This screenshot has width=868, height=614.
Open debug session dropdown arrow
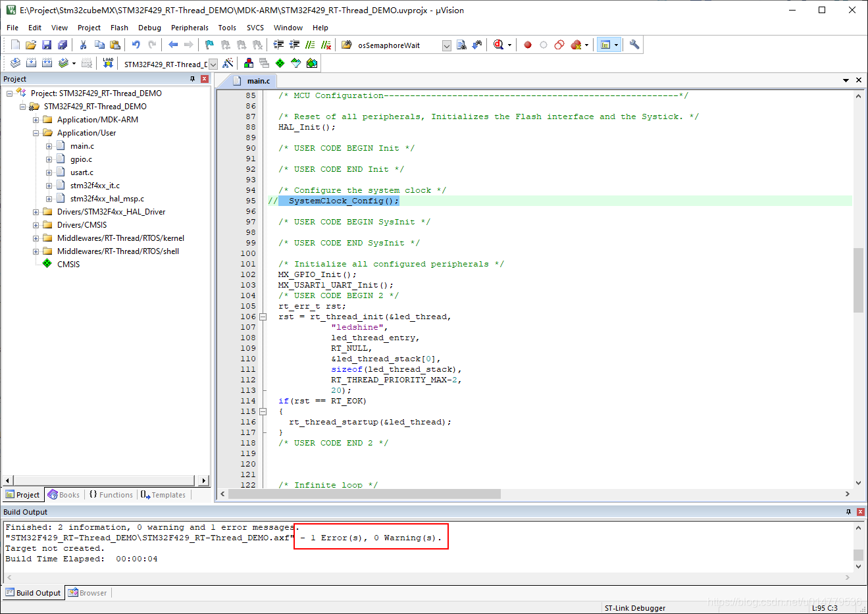(509, 45)
